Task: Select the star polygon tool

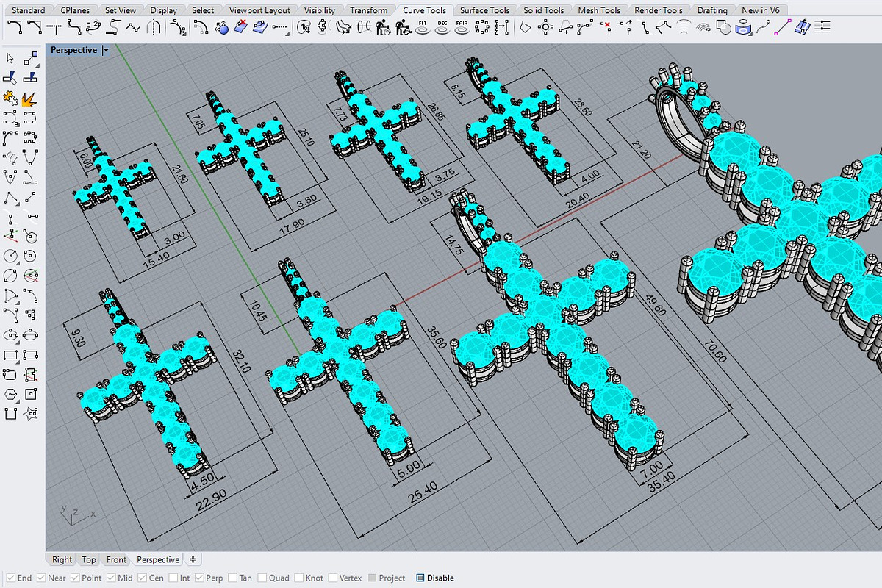Action: point(31,414)
